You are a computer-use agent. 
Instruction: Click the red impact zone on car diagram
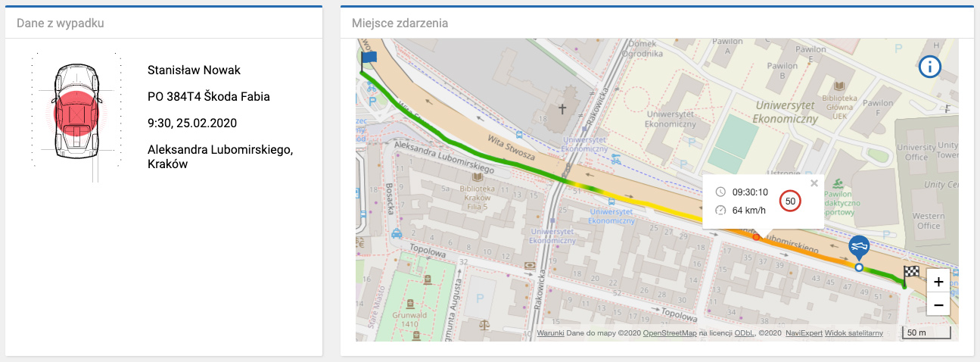click(x=76, y=114)
